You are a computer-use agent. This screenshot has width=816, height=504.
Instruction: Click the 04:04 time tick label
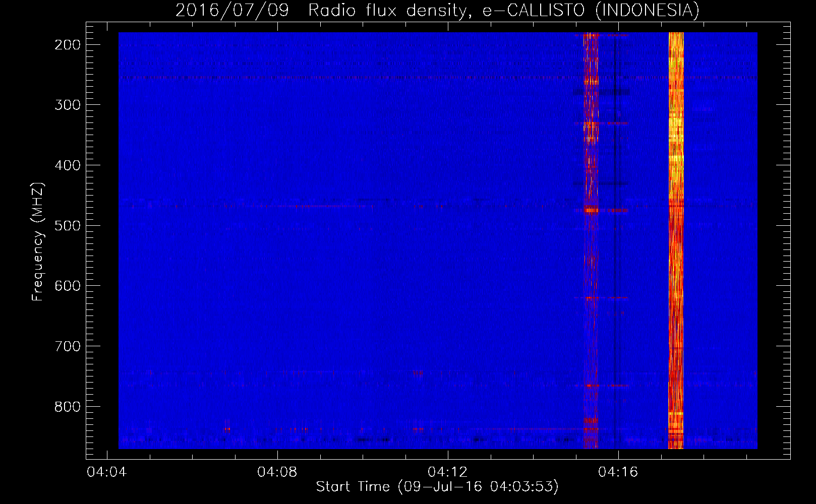tap(106, 472)
